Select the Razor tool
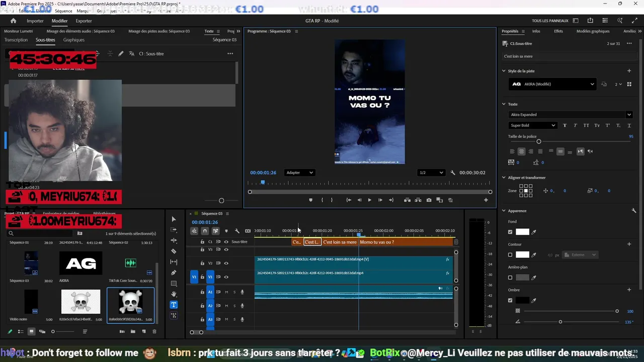This screenshot has height=362, width=644. pos(174,251)
